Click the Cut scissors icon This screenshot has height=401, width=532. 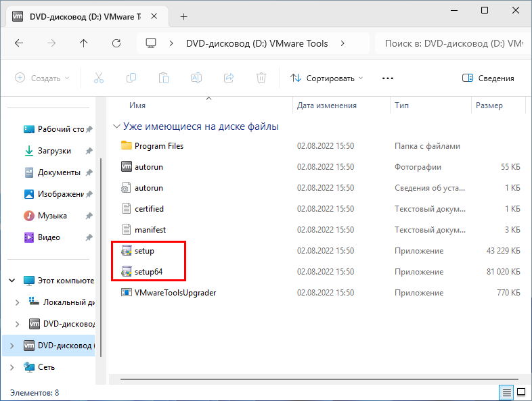[x=99, y=78]
